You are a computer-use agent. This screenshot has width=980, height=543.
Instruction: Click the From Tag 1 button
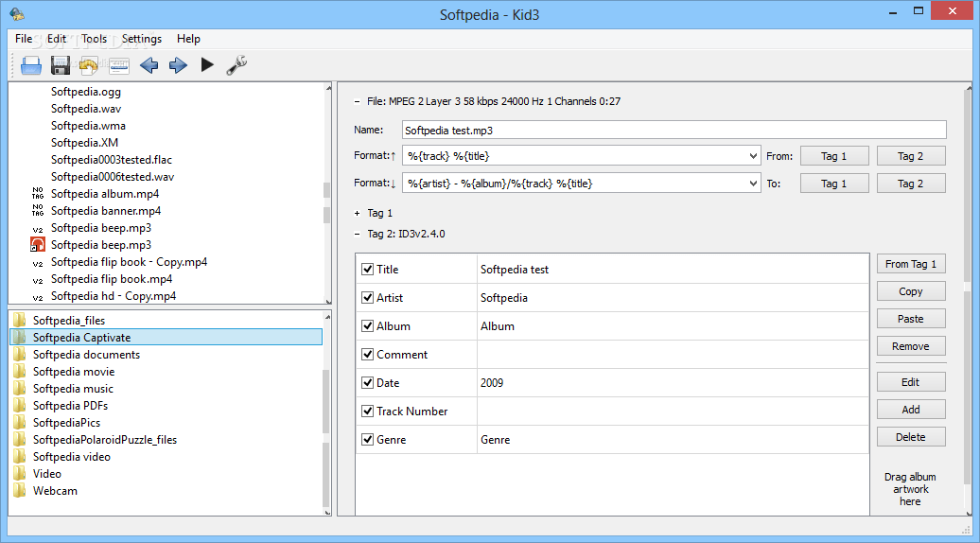tap(911, 264)
